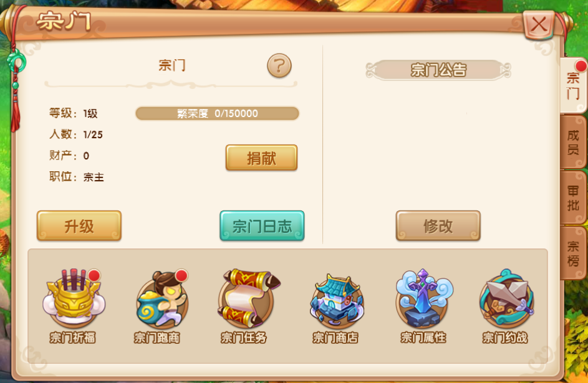Click the 繁荣度 progress bar
This screenshot has width=588, height=383.
(x=217, y=113)
